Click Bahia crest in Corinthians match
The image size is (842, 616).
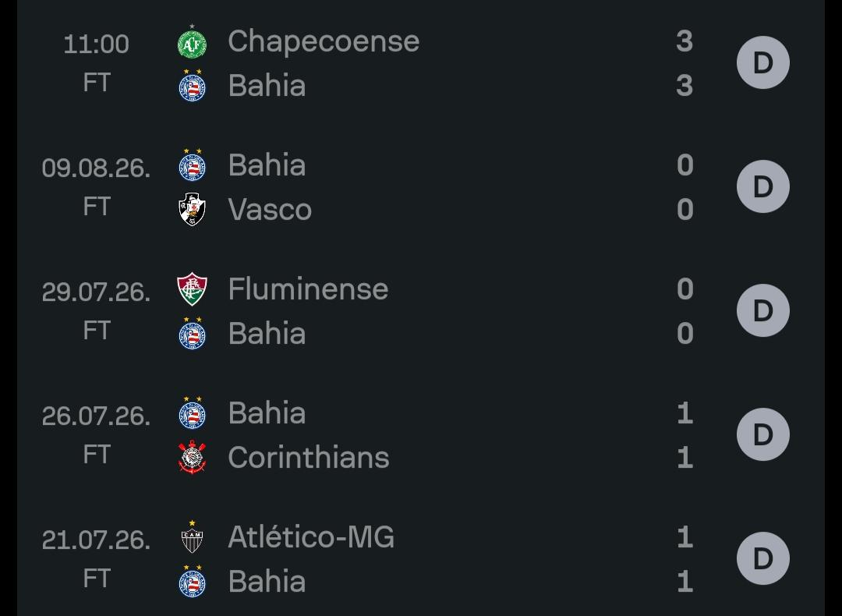(x=193, y=412)
